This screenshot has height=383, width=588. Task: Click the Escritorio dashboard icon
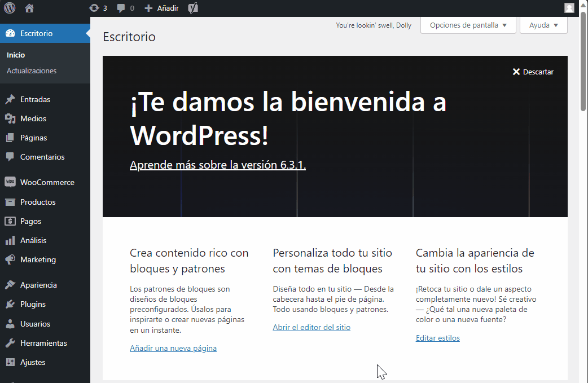pos(10,33)
